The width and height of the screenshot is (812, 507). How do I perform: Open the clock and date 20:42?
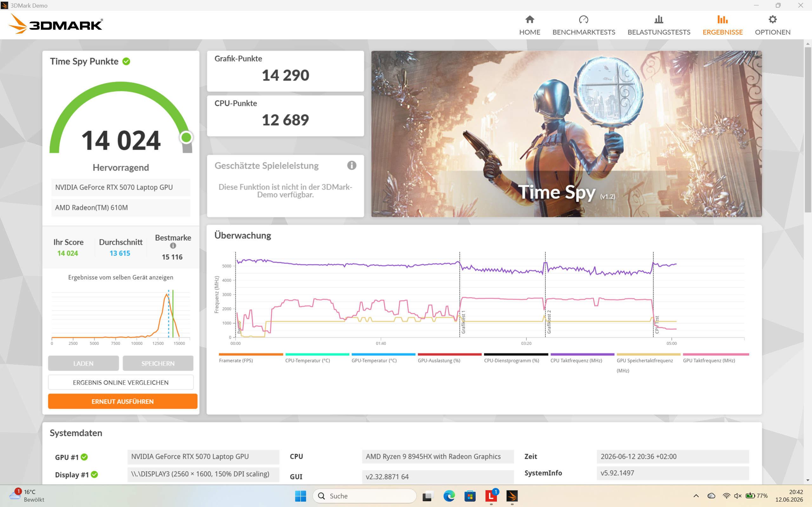(x=789, y=496)
